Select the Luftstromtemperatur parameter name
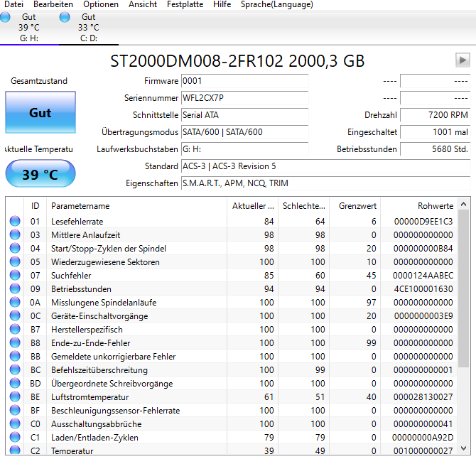 pos(90,396)
